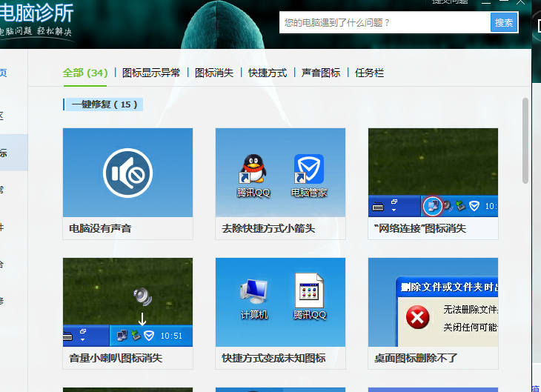Switch to the 快捷方式 tab
The image size is (541, 392).
pyautogui.click(x=268, y=73)
